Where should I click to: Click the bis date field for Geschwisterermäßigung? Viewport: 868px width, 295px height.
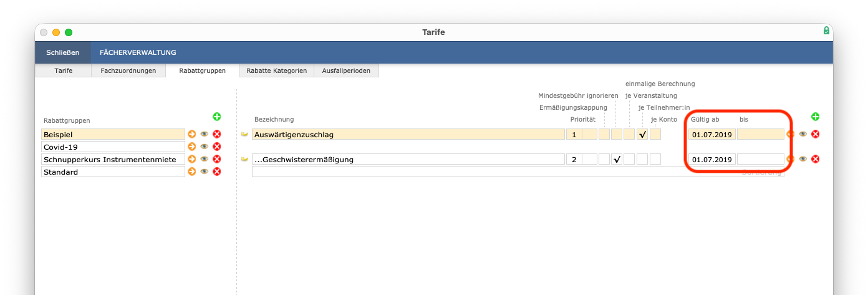760,159
